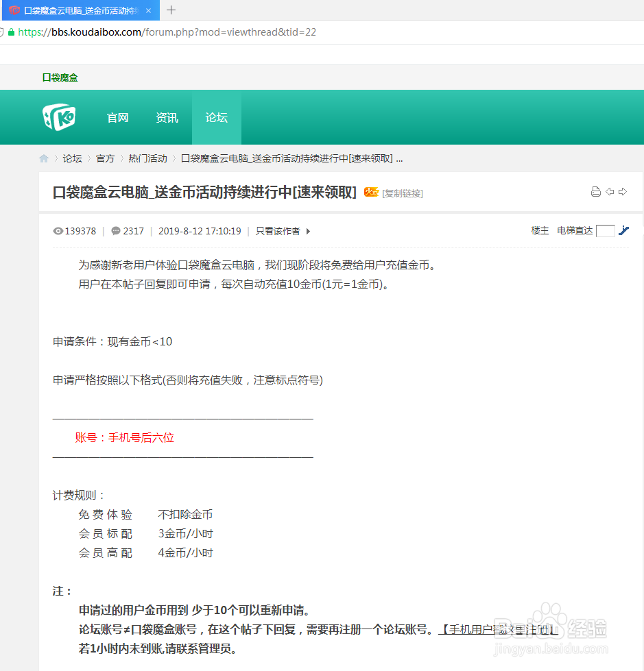
Task: Click the Koudaibox logo in green header
Action: 59,117
